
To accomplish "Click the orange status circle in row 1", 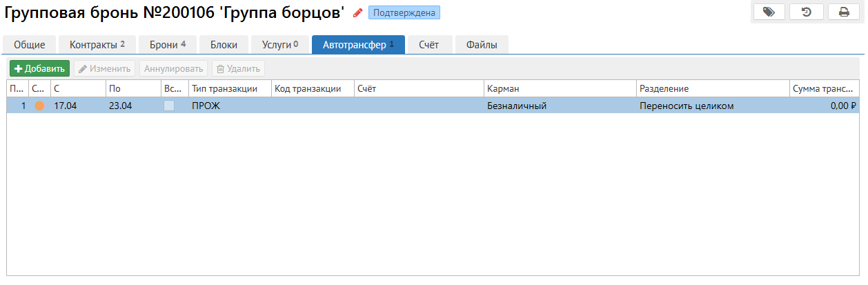I will pos(39,106).
